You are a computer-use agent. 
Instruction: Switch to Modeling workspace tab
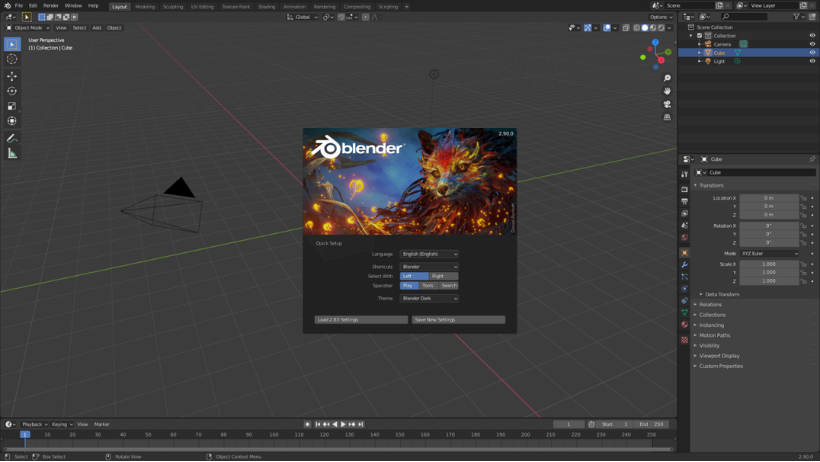(145, 7)
